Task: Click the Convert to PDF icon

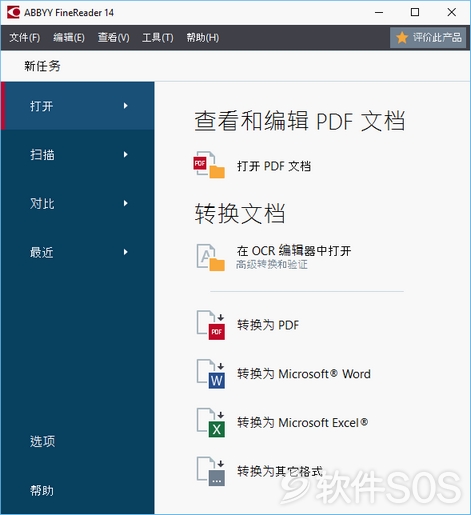Action: [210, 325]
